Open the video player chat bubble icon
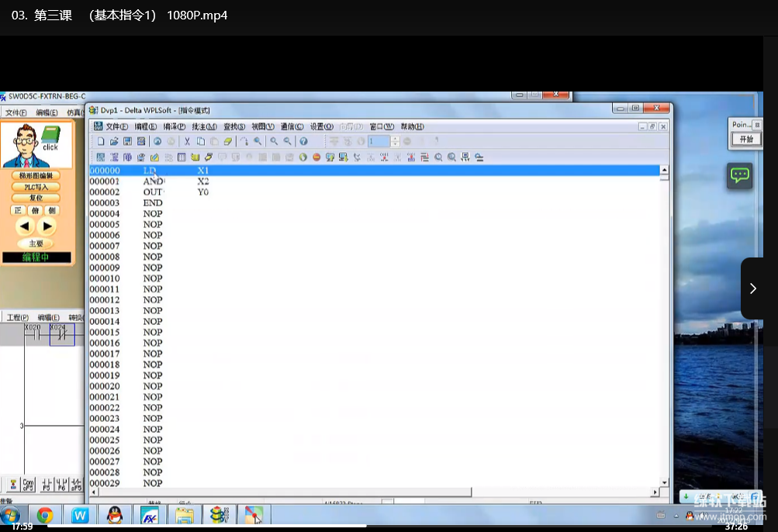The height and width of the screenshot is (532, 778). [739, 175]
